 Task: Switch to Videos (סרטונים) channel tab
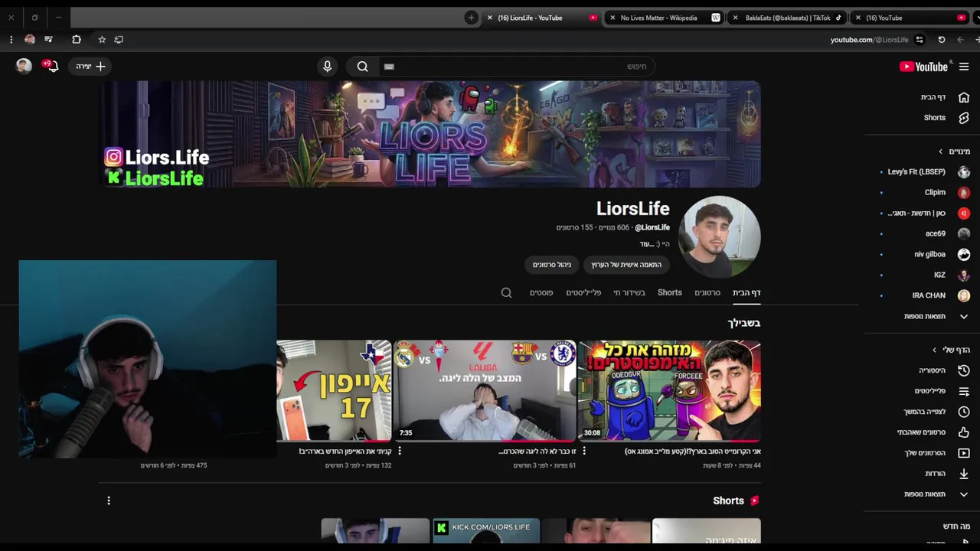(707, 292)
